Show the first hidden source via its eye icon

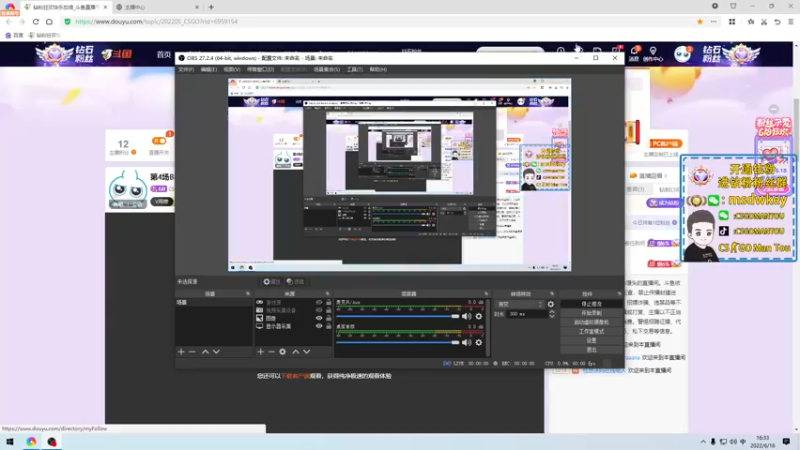[x=319, y=302]
